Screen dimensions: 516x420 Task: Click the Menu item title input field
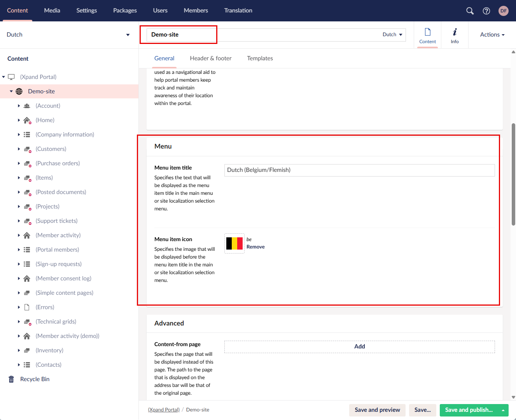pyautogui.click(x=359, y=170)
